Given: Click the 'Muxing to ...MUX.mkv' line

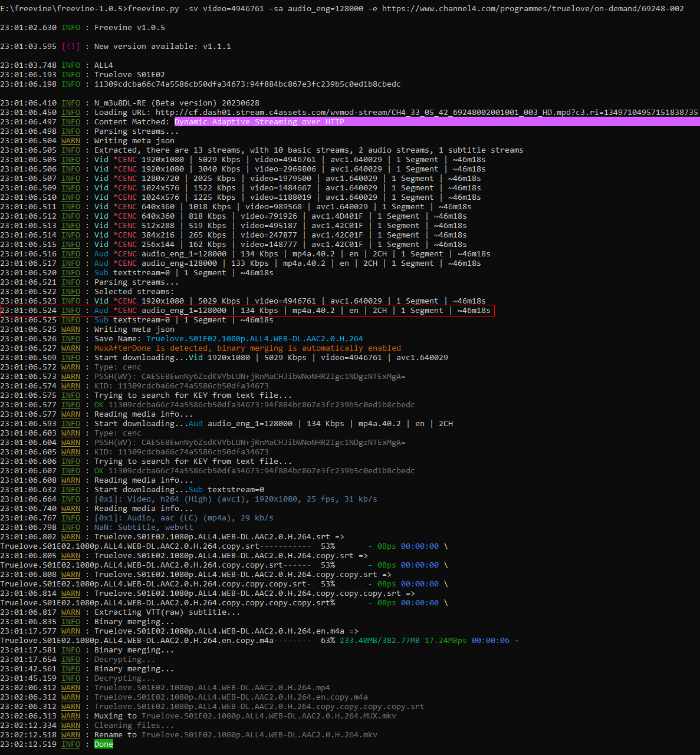Looking at the screenshot, I should coord(245,716).
